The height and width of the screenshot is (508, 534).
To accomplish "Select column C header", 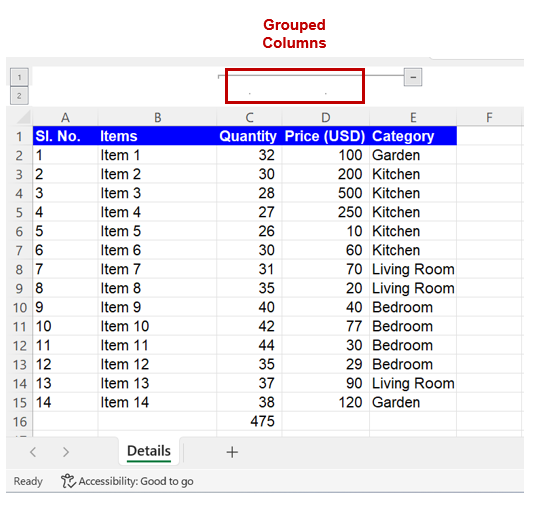I will (249, 117).
